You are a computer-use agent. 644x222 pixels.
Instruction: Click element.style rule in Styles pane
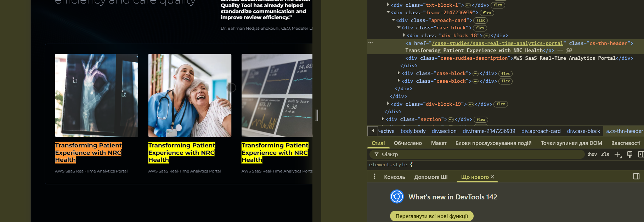391,165
